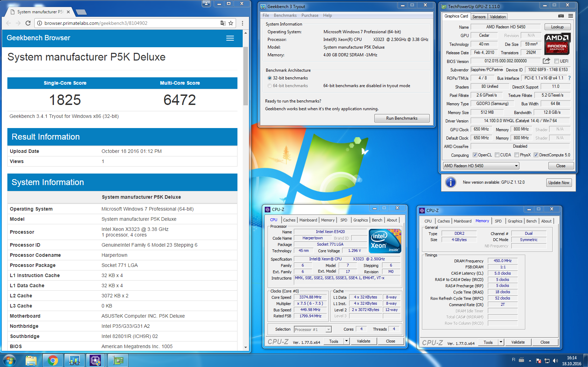
Task: Select the 32-bit benchmarks radio button
Action: (x=270, y=78)
